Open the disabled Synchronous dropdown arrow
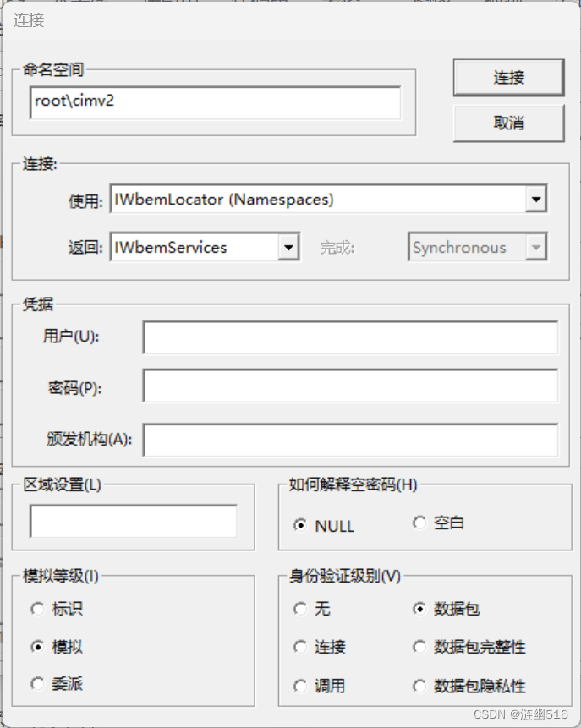The height and width of the screenshot is (728, 581). tap(536, 247)
